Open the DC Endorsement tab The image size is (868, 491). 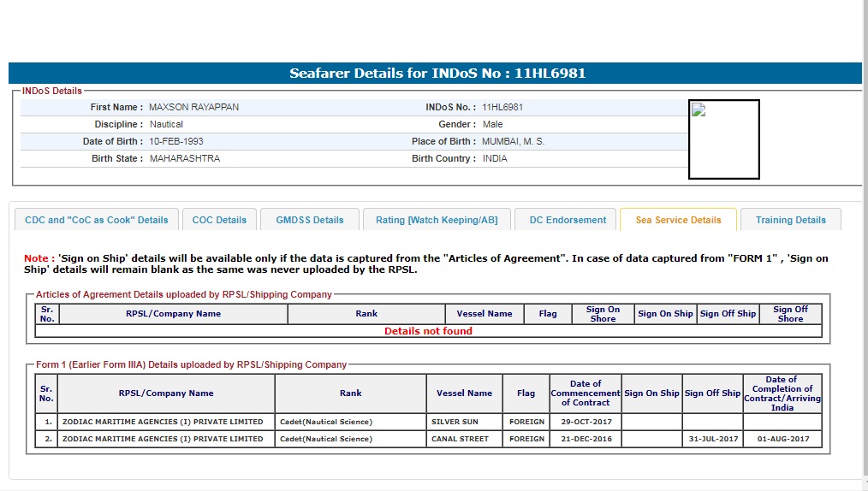pos(568,220)
